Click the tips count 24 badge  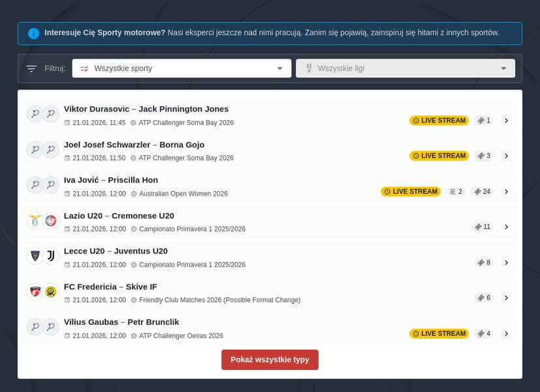pyautogui.click(x=483, y=192)
